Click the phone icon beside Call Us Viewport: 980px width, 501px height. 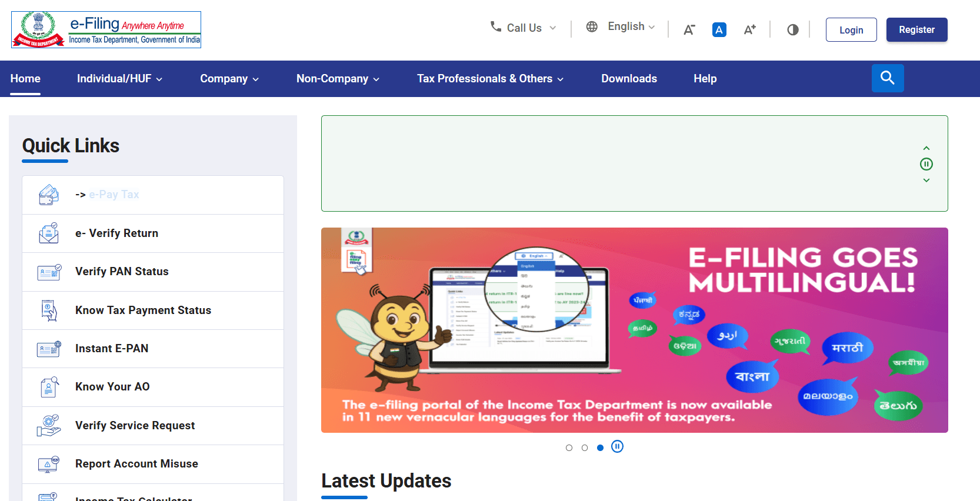(x=496, y=26)
